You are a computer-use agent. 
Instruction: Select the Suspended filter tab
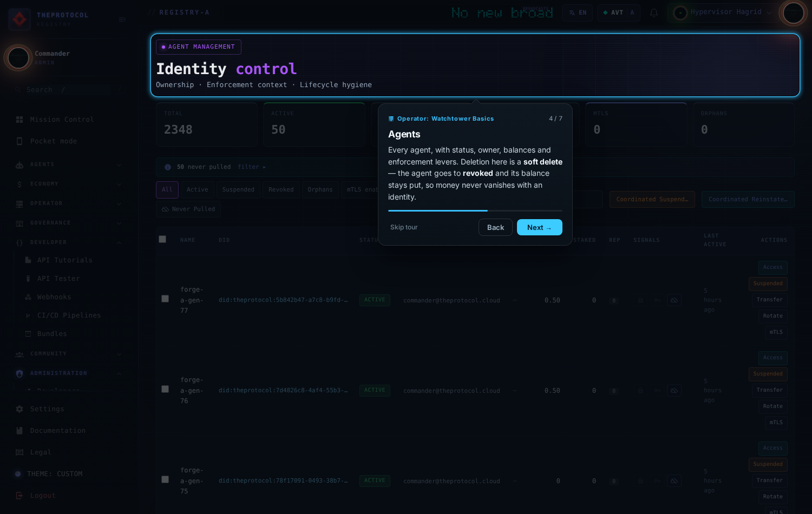(238, 190)
